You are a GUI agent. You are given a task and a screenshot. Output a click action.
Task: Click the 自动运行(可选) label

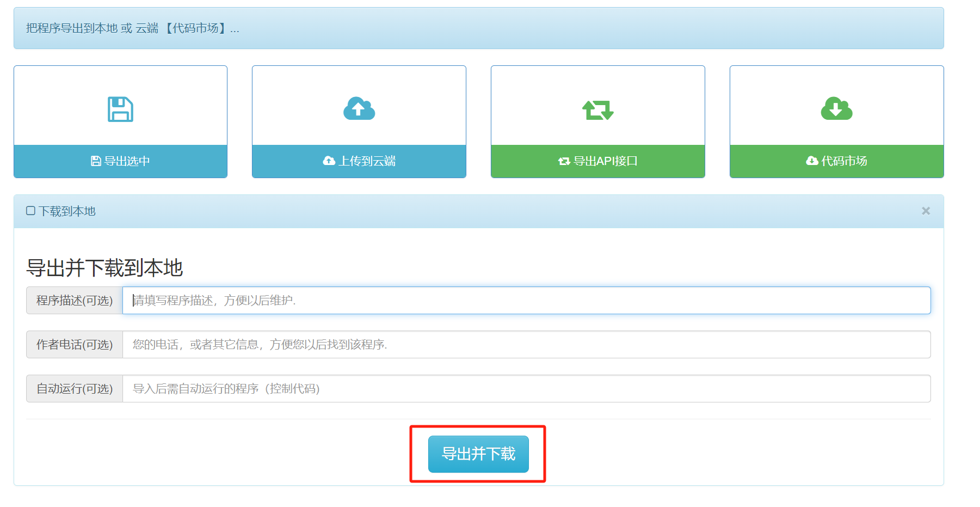coord(75,389)
